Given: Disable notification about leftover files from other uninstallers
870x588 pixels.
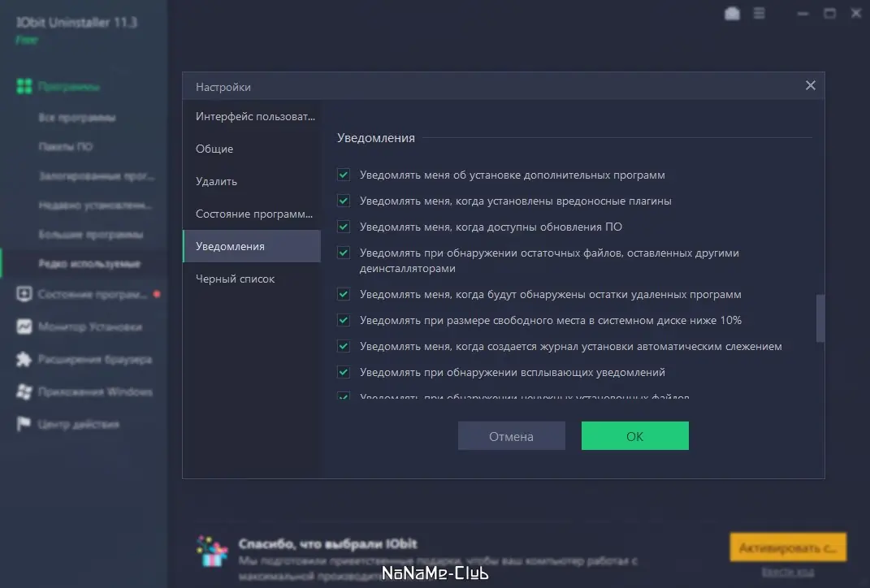Looking at the screenshot, I should (344, 253).
